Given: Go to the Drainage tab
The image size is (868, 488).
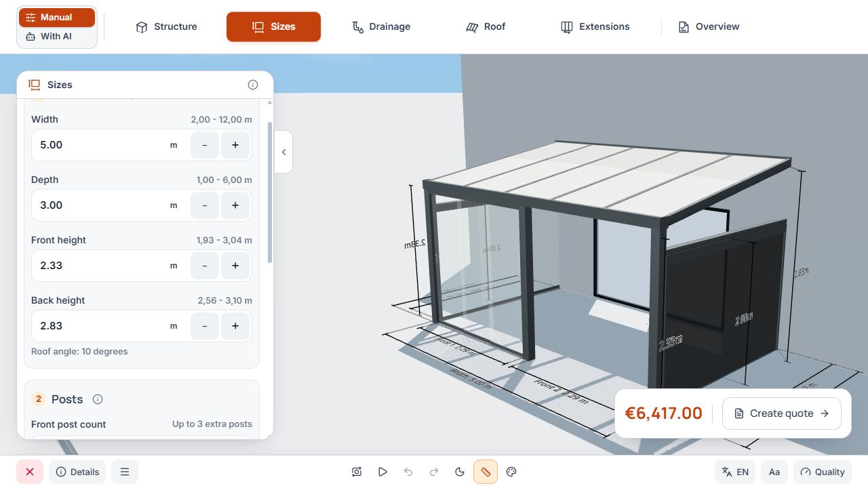Looking at the screenshot, I should point(381,26).
